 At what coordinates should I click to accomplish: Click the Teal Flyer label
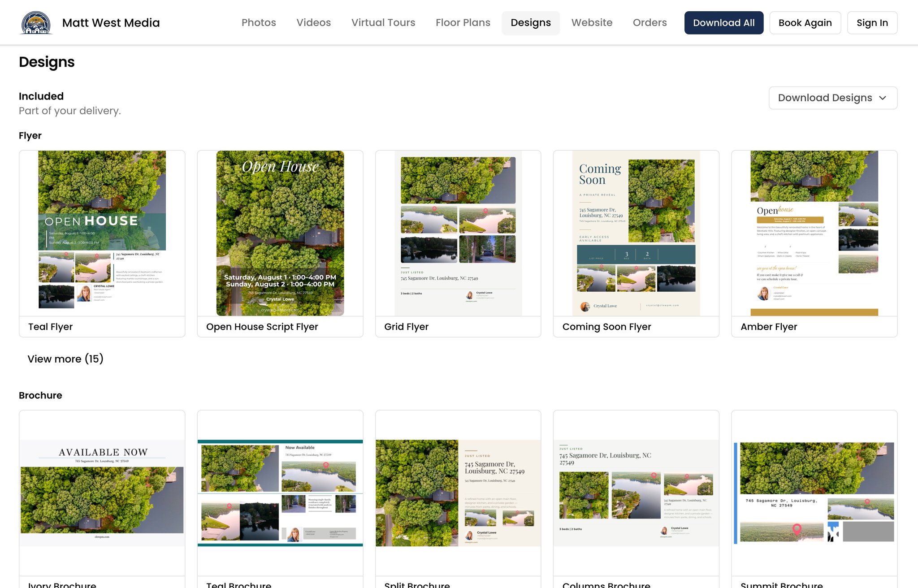pos(50,327)
